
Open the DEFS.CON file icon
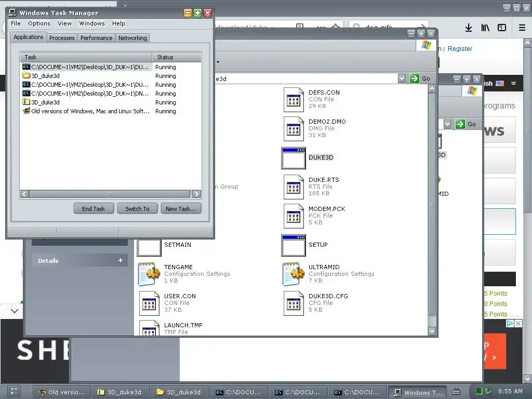point(294,99)
